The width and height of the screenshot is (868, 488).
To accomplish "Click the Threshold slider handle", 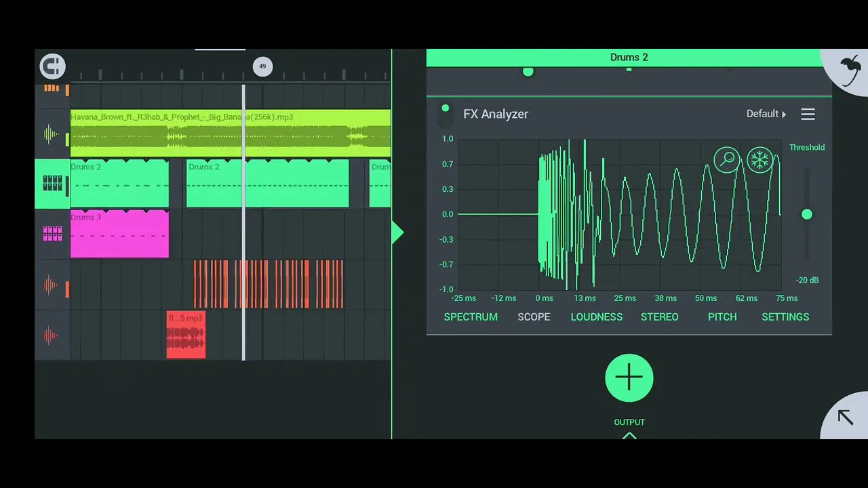I will pyautogui.click(x=807, y=214).
